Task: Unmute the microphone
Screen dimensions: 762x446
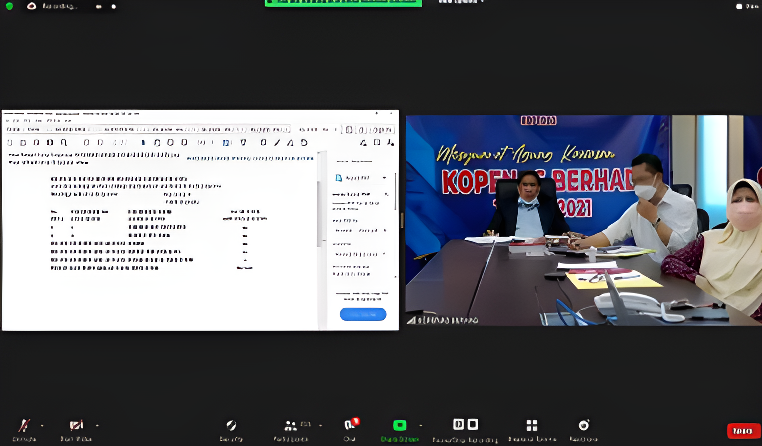Action: [23, 426]
